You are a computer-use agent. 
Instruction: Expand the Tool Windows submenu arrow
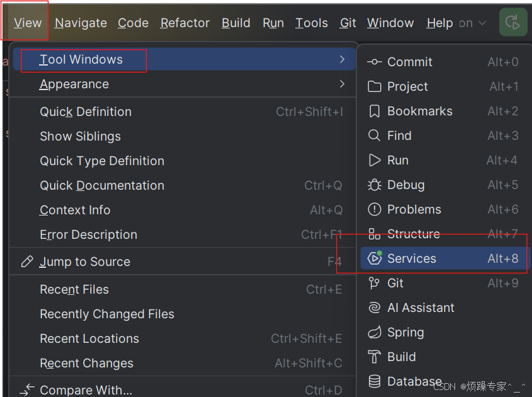342,59
